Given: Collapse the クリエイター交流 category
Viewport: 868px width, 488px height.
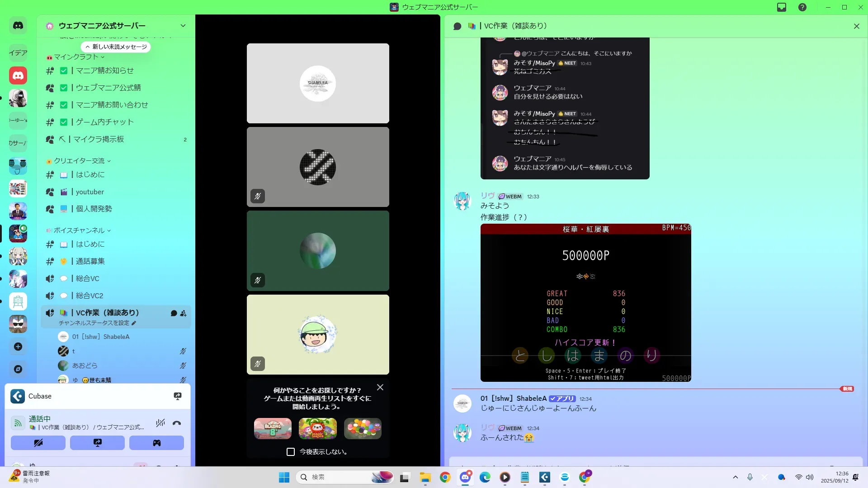Looking at the screenshot, I should pyautogui.click(x=79, y=161).
